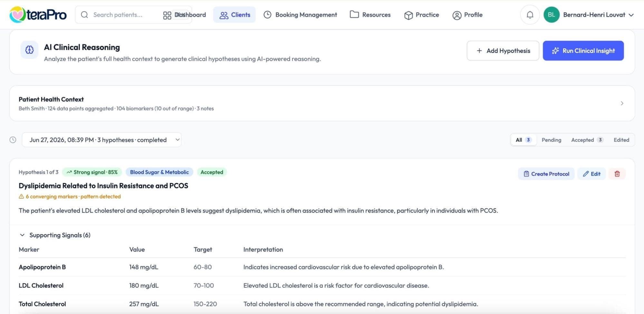644x314 pixels.
Task: Click Hypothesis 1 of 3 label
Action: [38, 172]
